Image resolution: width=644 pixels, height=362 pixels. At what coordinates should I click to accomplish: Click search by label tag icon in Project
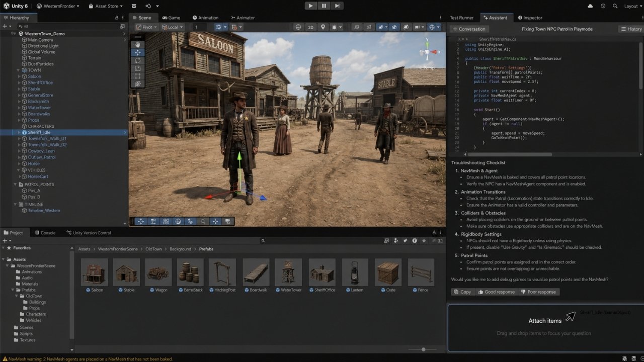(405, 241)
